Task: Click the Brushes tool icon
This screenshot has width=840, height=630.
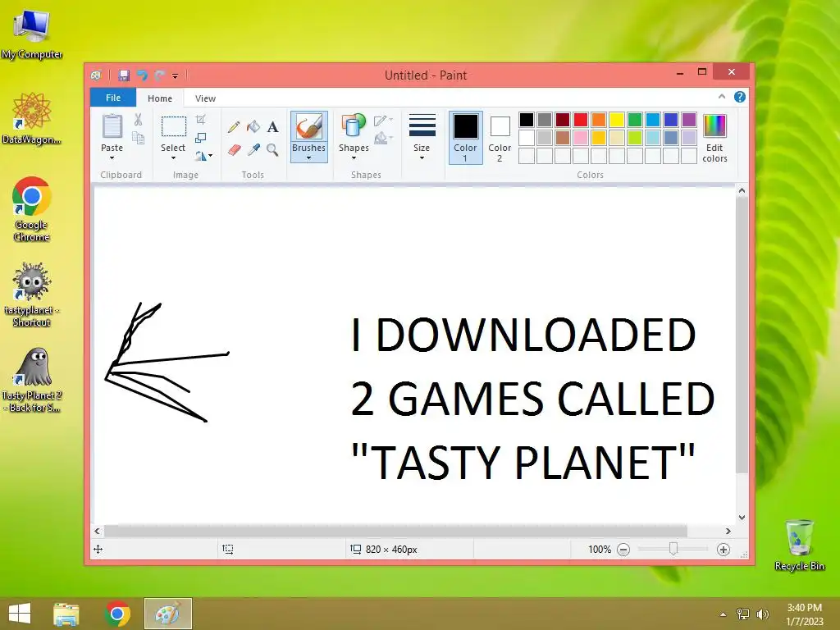Action: point(308,127)
